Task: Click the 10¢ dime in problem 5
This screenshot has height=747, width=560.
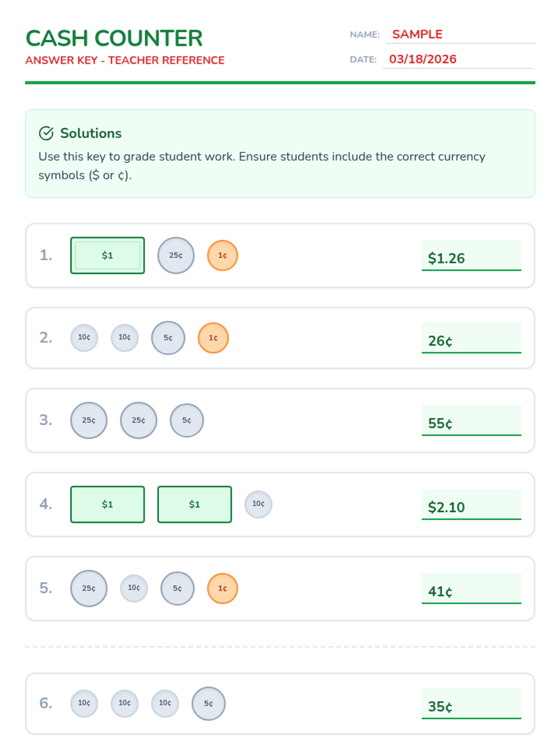Action: [x=134, y=588]
